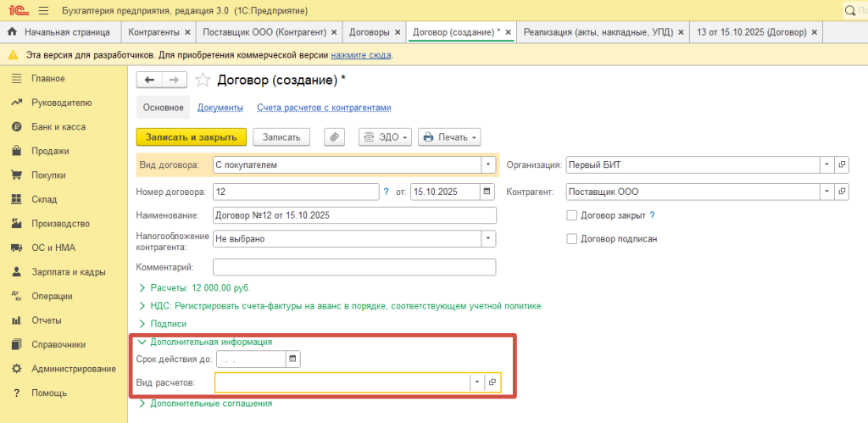This screenshot has height=423, width=868.
Task: Add form to favorites with star icon
Action: tap(203, 80)
